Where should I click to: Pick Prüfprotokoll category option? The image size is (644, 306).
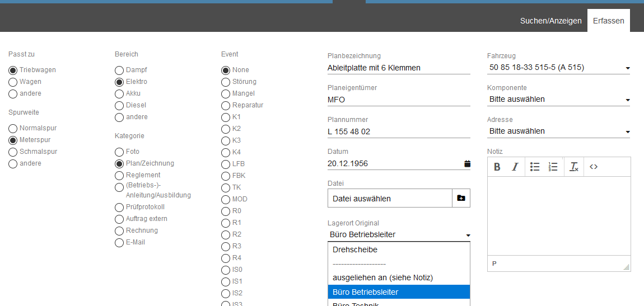click(119, 207)
